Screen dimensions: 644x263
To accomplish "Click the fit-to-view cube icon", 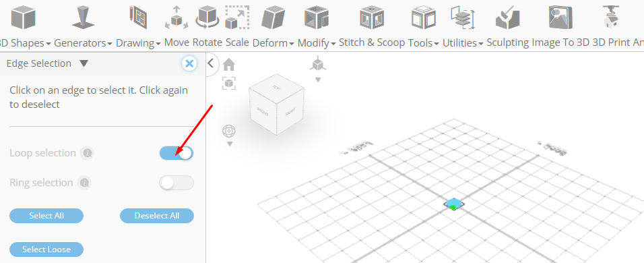I will [229, 83].
